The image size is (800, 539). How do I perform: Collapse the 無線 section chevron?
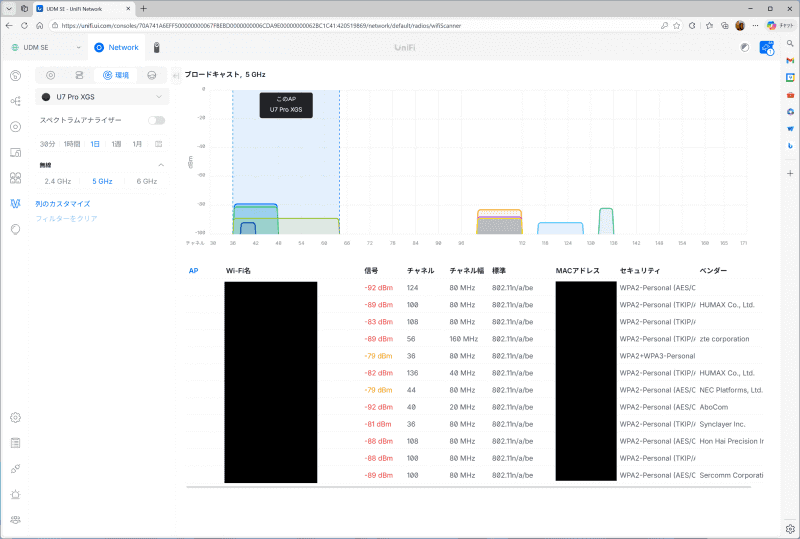161,165
